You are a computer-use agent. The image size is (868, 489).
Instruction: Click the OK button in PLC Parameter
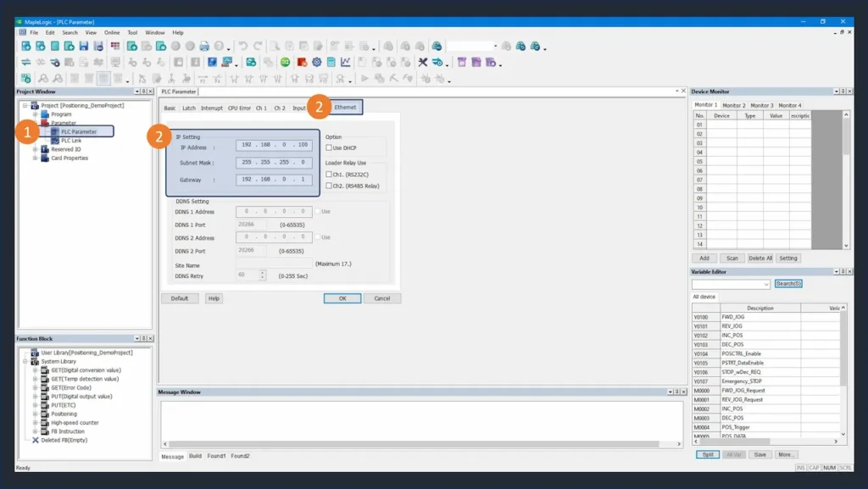click(x=342, y=298)
